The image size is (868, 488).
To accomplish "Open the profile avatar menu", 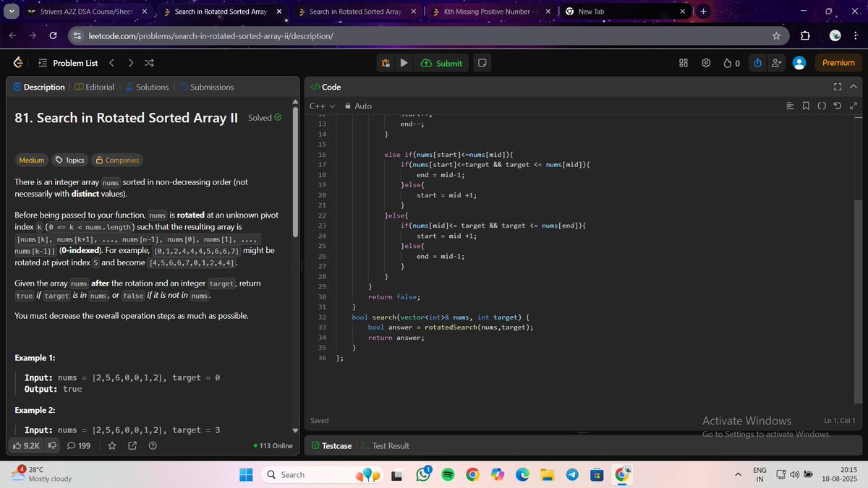I will click(799, 64).
